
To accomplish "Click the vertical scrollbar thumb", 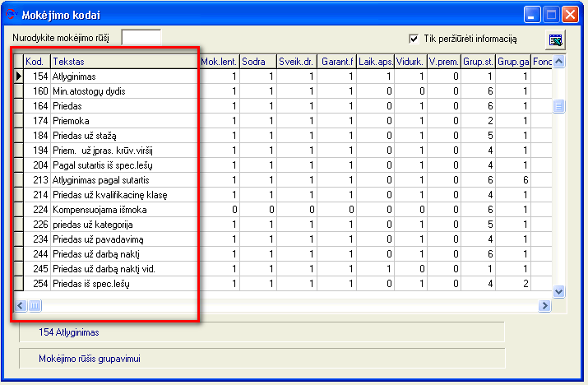I will (558, 106).
